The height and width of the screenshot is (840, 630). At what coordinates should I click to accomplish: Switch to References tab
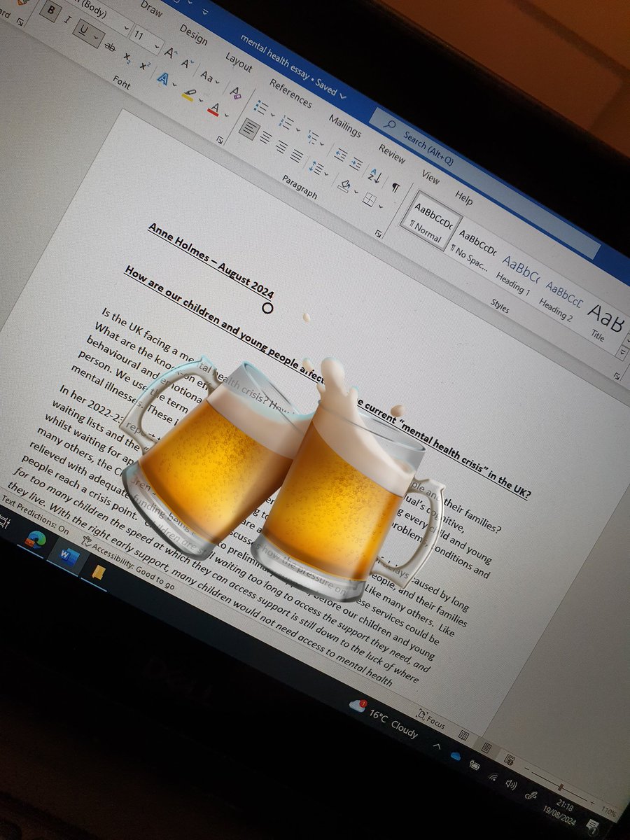[x=290, y=93]
